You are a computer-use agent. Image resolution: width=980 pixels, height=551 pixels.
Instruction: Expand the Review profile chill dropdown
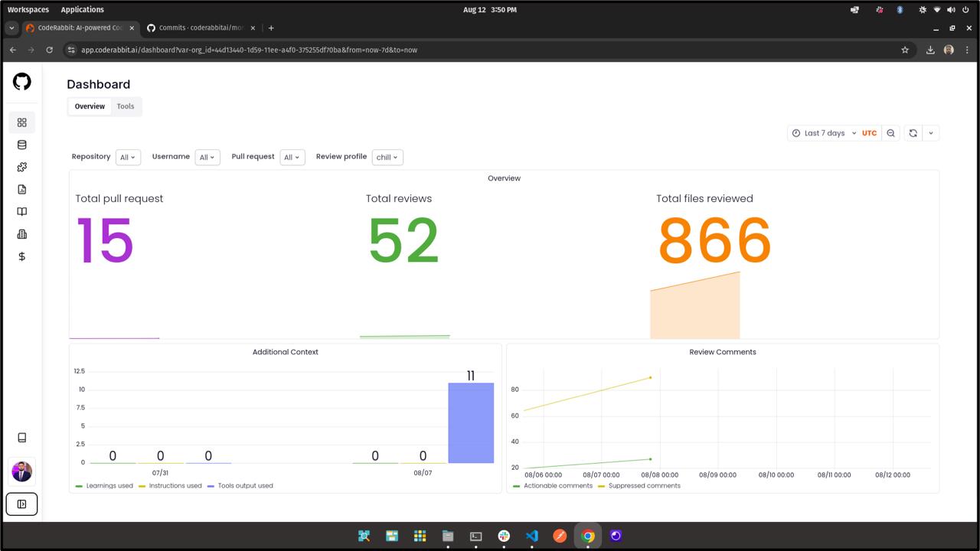(x=387, y=157)
